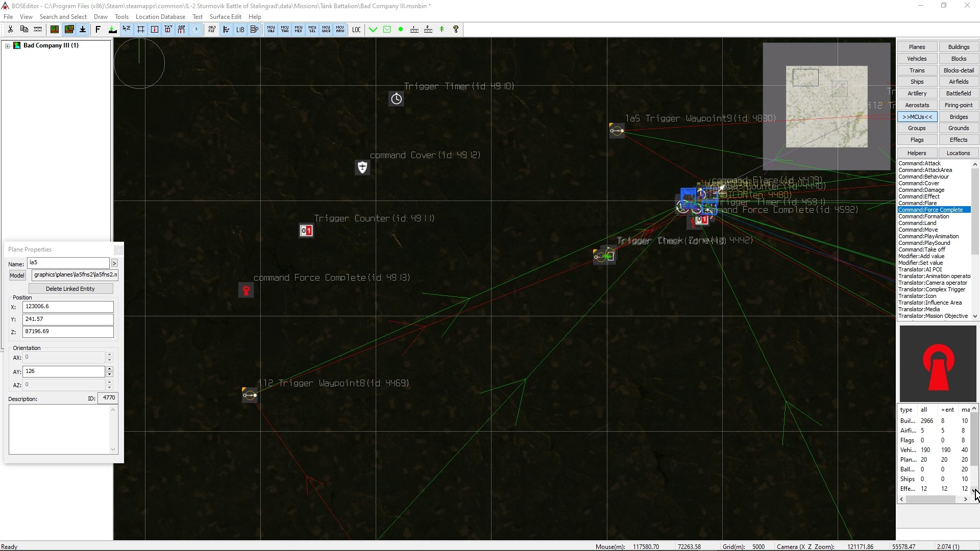980x551 pixels.
Task: Click the Cut scissors toolbar icon
Action: click(x=10, y=30)
